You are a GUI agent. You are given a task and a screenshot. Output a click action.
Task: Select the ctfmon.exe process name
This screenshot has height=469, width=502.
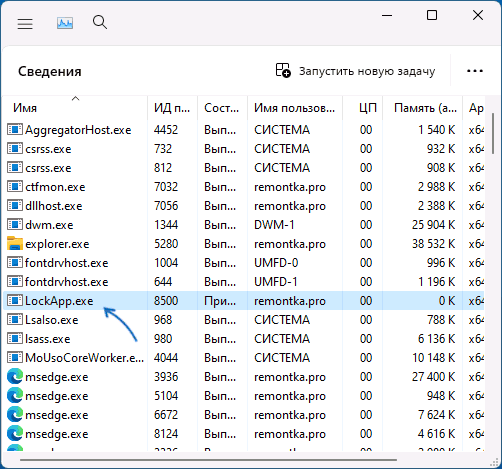click(55, 187)
